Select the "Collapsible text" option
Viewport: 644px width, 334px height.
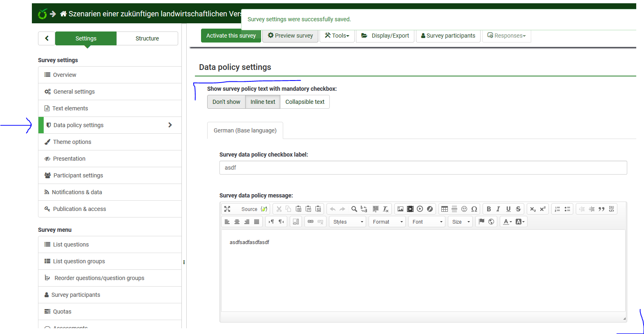[x=305, y=102]
